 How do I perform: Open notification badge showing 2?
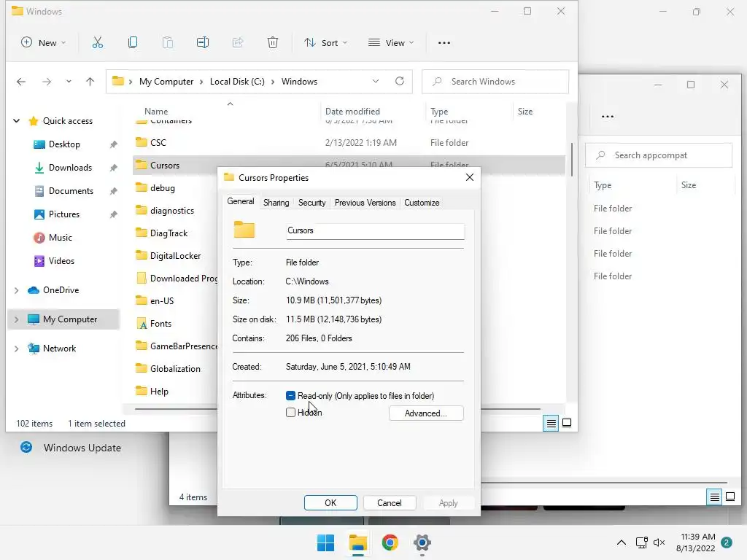coord(727,542)
